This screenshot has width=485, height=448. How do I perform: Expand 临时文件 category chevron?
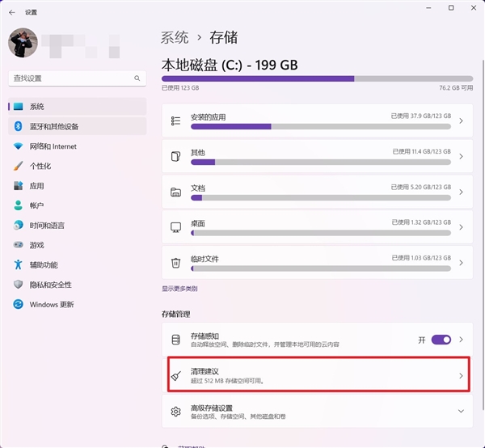[x=462, y=263]
